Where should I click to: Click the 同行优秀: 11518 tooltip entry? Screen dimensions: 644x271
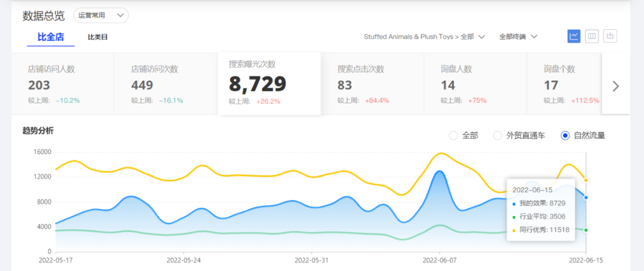click(541, 230)
